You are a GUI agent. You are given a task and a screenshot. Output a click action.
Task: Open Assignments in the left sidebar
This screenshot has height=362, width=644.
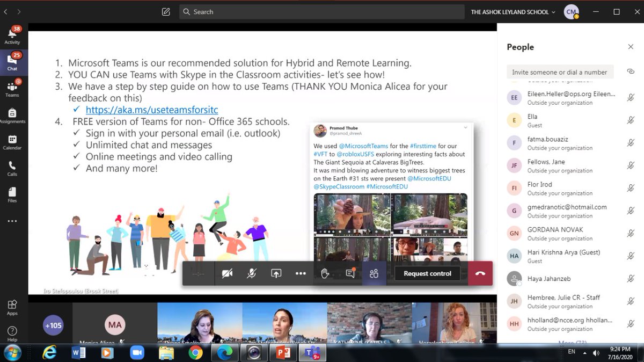(x=12, y=115)
